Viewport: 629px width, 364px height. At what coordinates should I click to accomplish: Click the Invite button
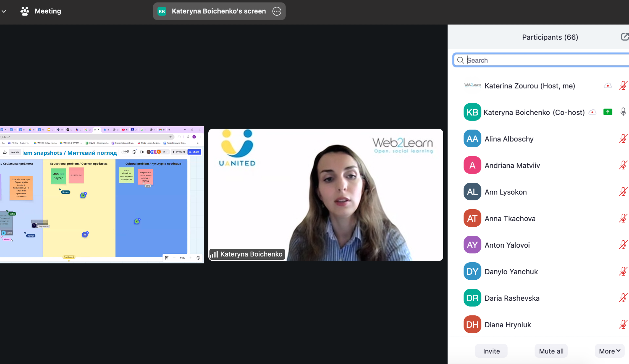(x=491, y=351)
